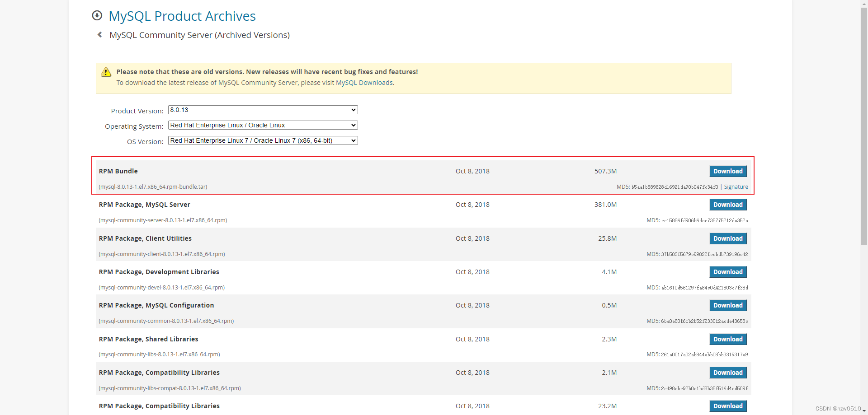Click filename mysql-community-client-8.0.13-1.el7.x86_64.rpm

coord(162,254)
